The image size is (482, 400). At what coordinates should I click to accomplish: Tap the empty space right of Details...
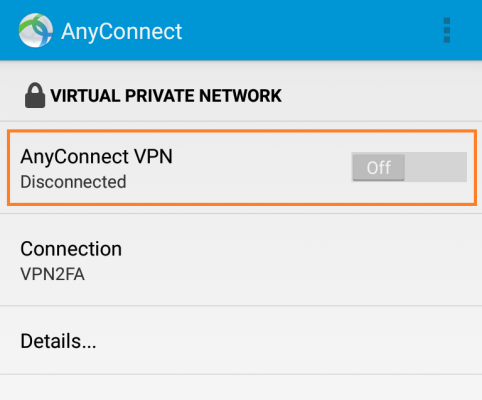click(x=287, y=341)
